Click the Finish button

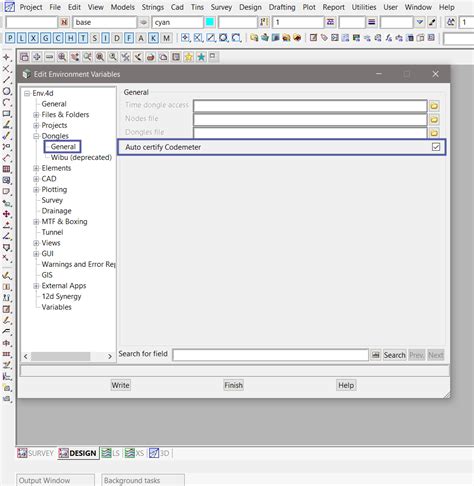point(233,385)
